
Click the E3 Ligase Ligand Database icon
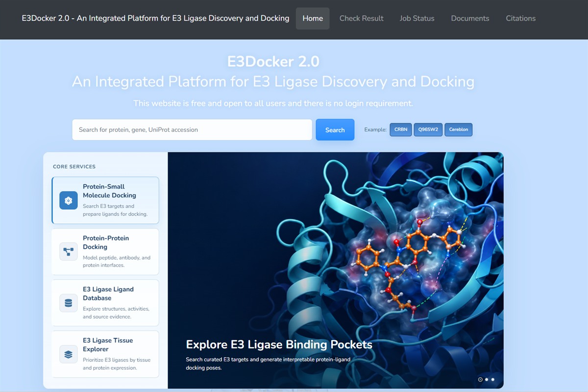tap(69, 303)
